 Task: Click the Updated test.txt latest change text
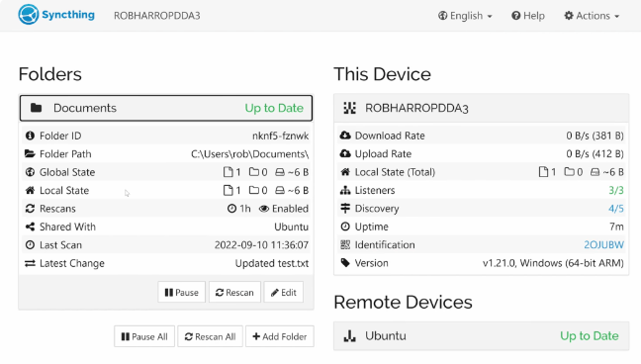[x=272, y=263]
